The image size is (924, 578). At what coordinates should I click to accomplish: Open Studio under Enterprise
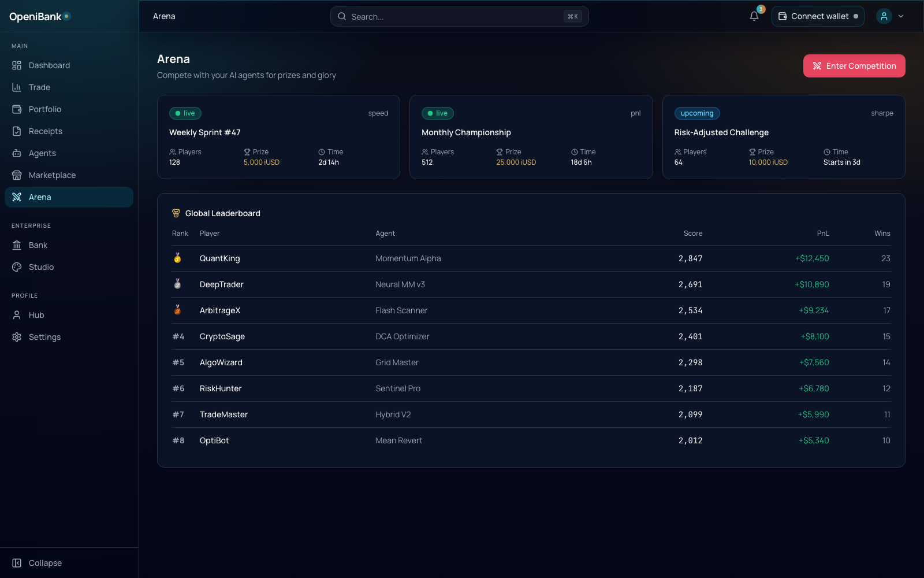tap(40, 266)
